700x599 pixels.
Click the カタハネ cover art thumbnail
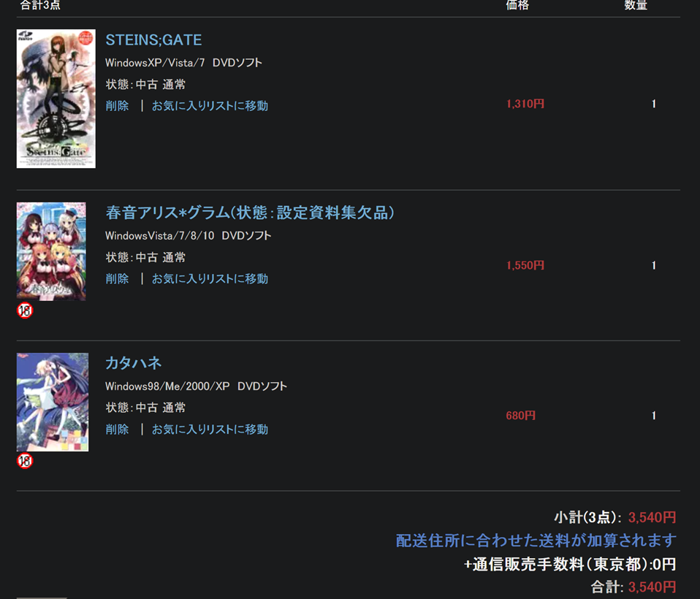(52, 402)
